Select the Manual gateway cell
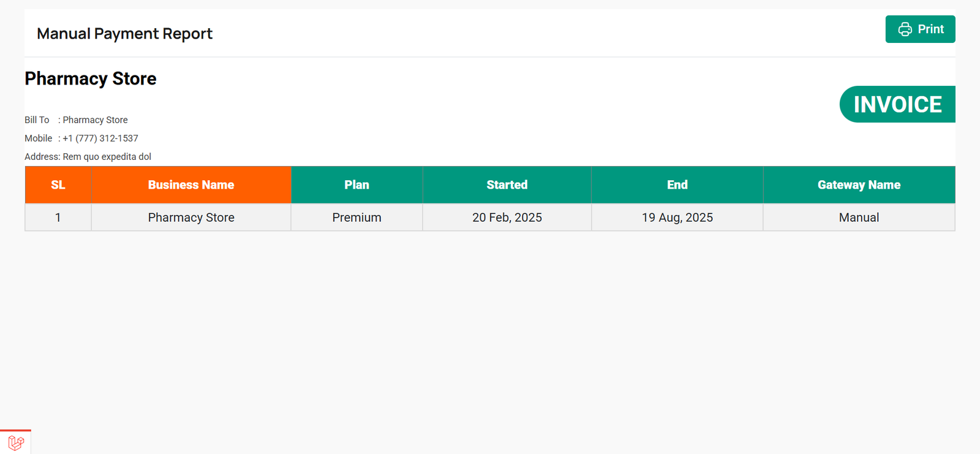 click(859, 218)
